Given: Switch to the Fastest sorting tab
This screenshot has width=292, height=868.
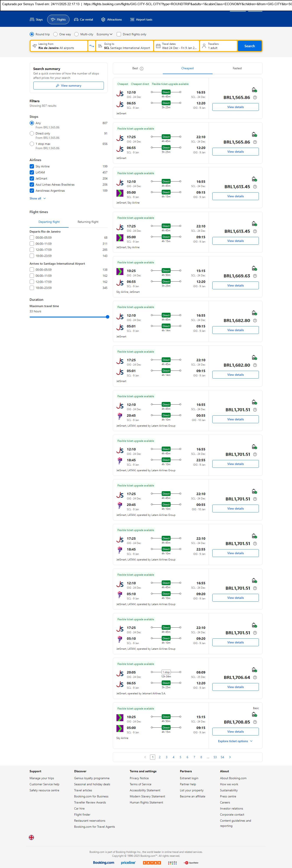Looking at the screenshot, I should coord(237,68).
